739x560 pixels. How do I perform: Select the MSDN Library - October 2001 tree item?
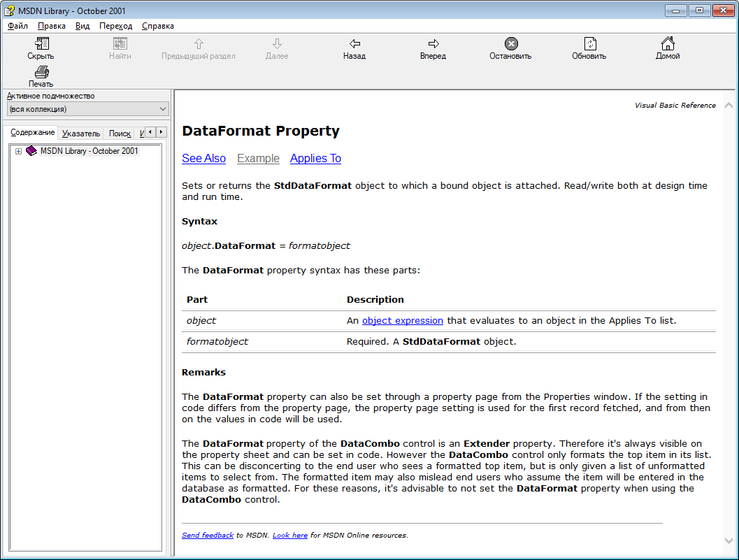tap(89, 151)
